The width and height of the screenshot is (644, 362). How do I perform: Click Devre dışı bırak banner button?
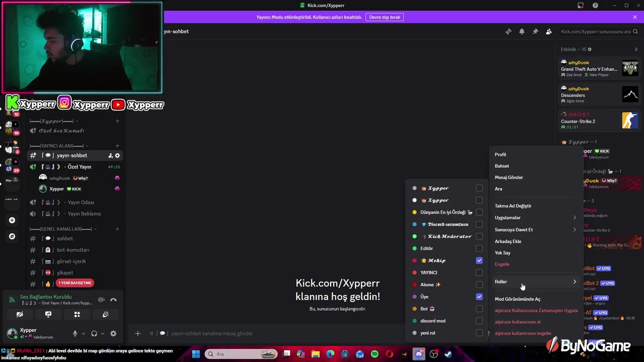(385, 17)
